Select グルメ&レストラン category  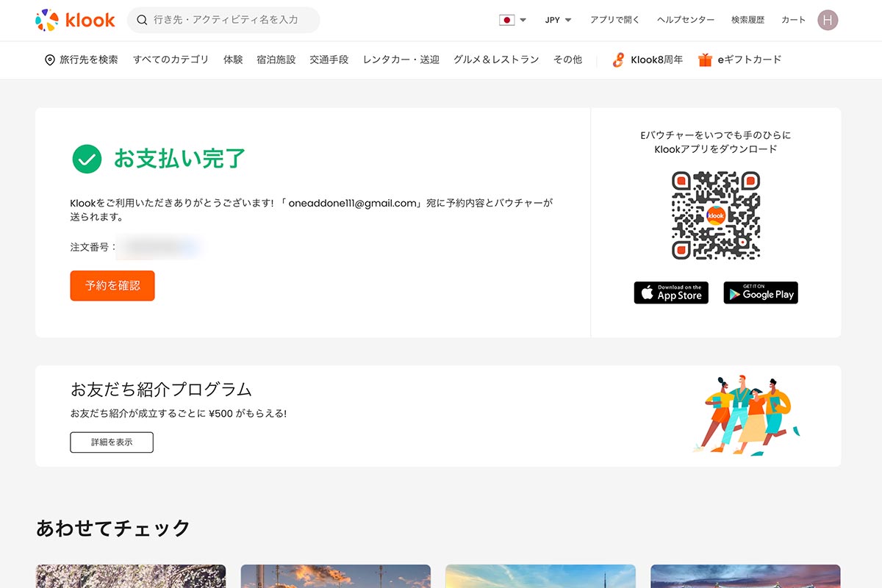(x=496, y=60)
